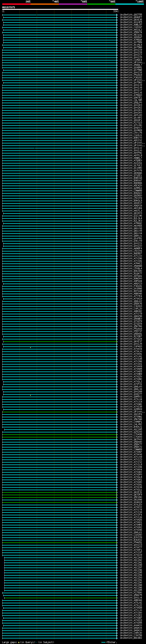
Task: Select hit UniRef100_A1C2A3
Action: click(x=131, y=558)
